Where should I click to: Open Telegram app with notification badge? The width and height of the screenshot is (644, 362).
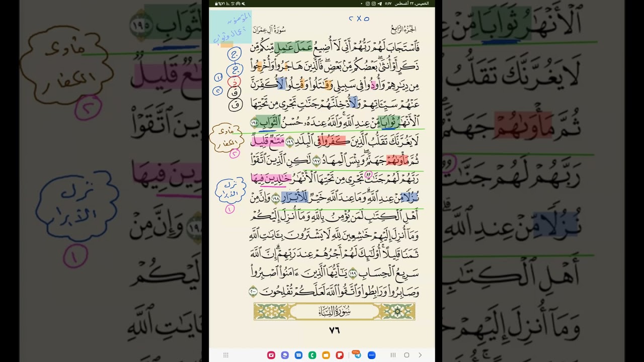[x=357, y=354]
